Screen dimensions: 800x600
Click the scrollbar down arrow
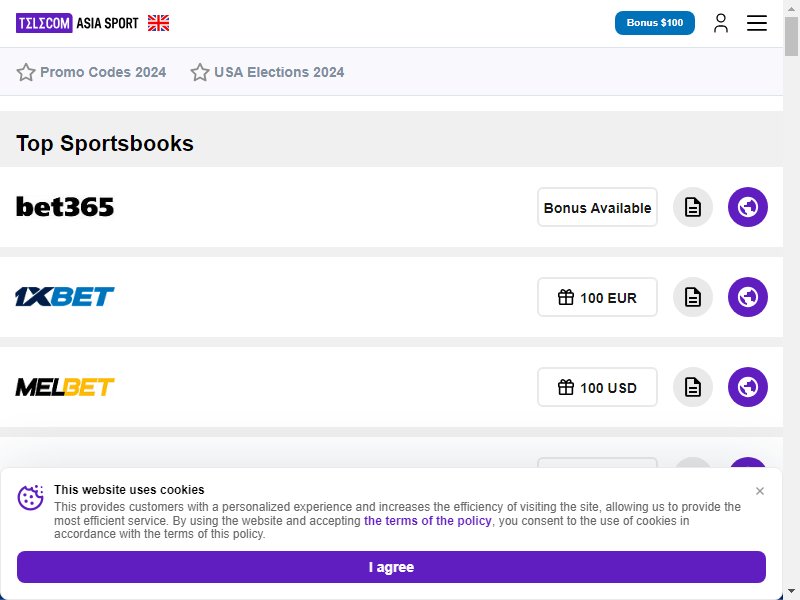[x=791, y=592]
